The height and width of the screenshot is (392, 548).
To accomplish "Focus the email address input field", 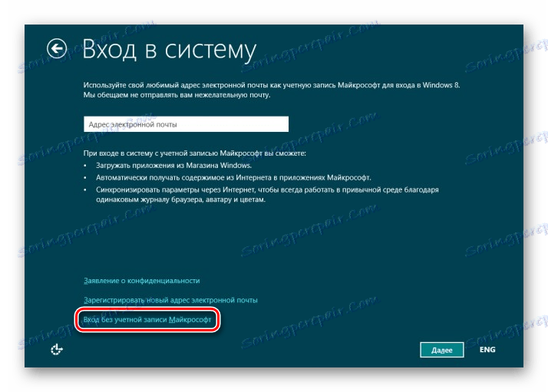I will (x=186, y=124).
